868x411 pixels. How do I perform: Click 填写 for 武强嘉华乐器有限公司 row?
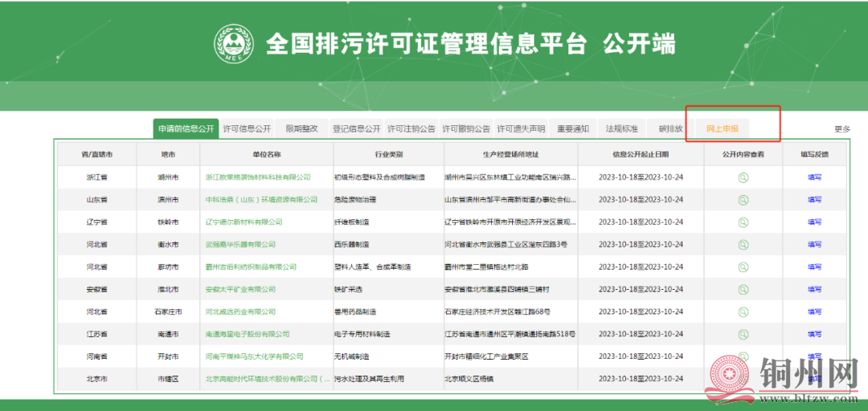click(814, 245)
